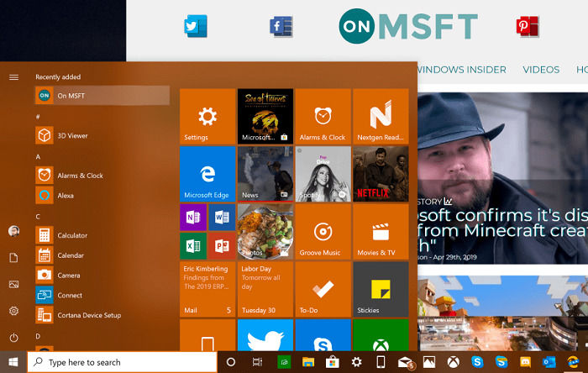Open the Stickies tile
The width and height of the screenshot is (588, 373).
pos(381,289)
